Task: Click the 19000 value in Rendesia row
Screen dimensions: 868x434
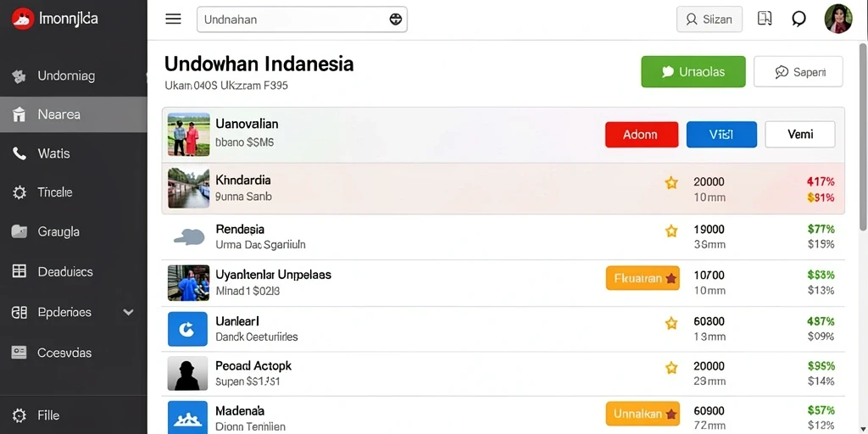Action: (x=709, y=229)
